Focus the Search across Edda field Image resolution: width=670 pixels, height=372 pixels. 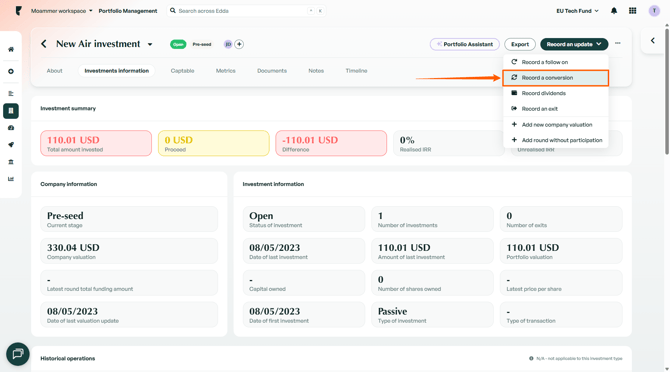click(x=246, y=11)
